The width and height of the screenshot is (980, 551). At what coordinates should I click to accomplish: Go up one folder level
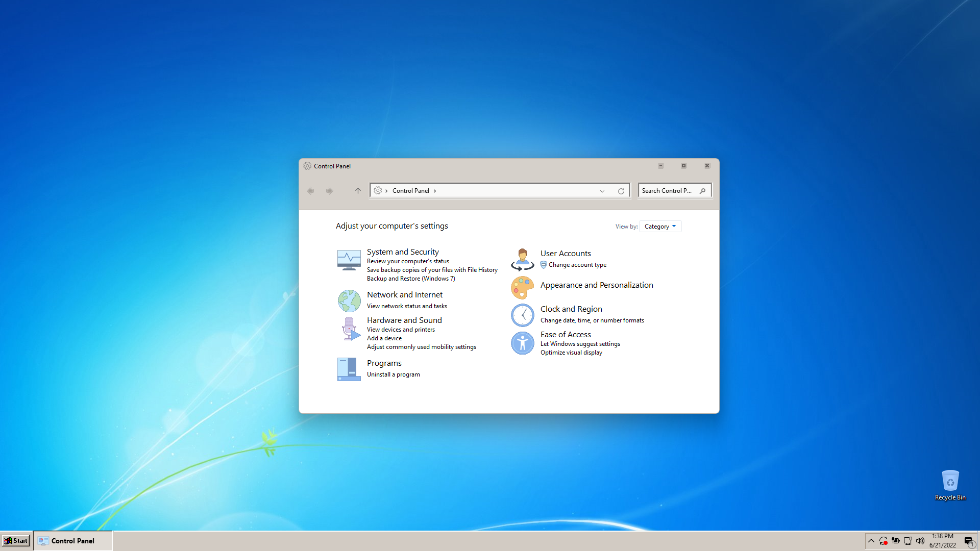tap(358, 191)
